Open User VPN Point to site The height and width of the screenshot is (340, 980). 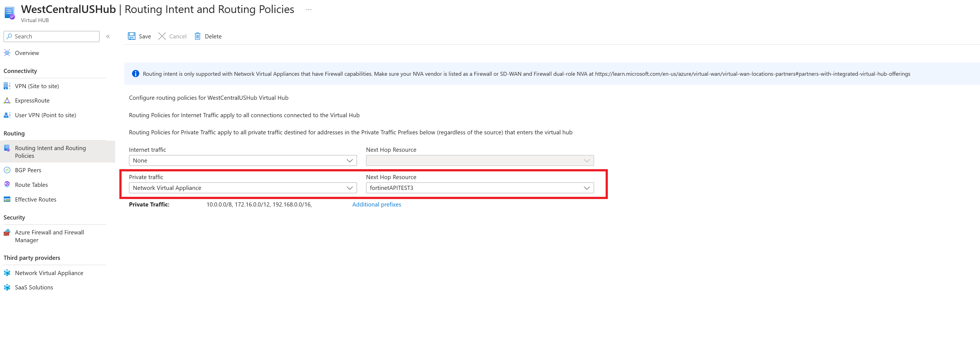(45, 115)
